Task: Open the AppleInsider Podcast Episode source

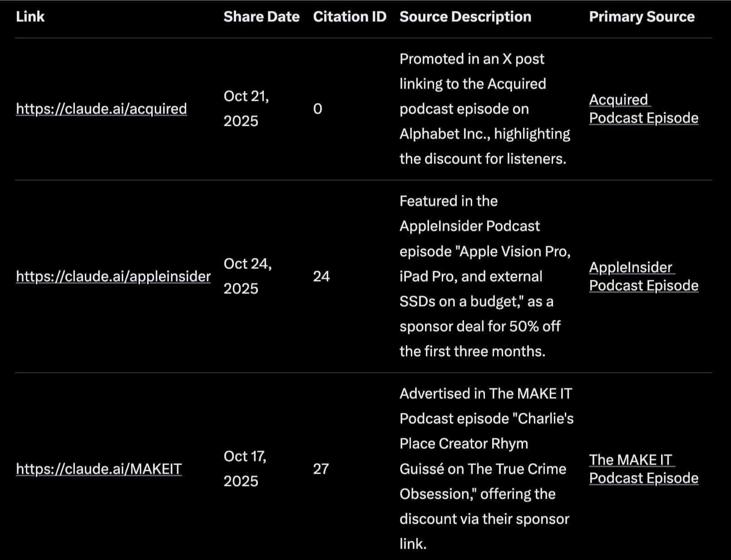Action: (643, 277)
